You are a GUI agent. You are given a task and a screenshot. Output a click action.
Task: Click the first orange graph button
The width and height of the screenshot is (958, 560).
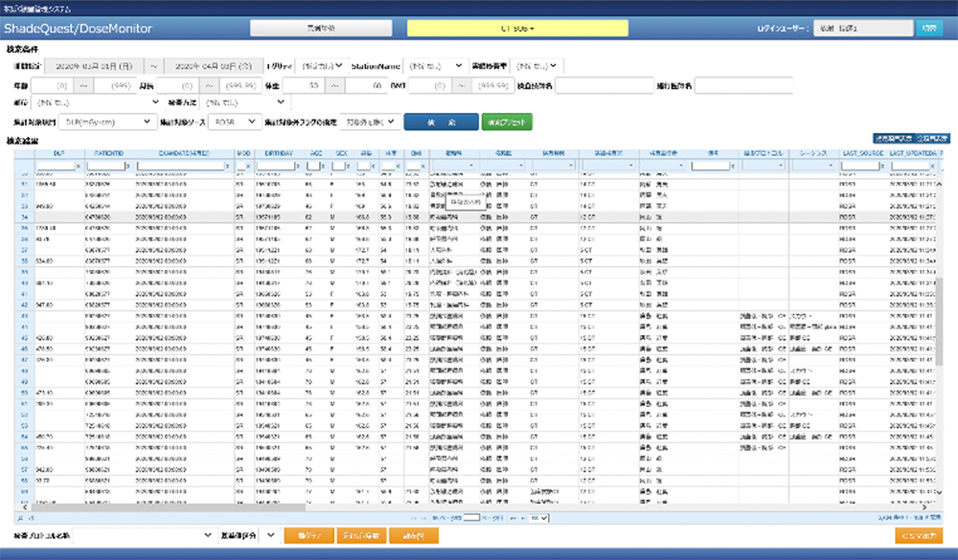pos(308,535)
